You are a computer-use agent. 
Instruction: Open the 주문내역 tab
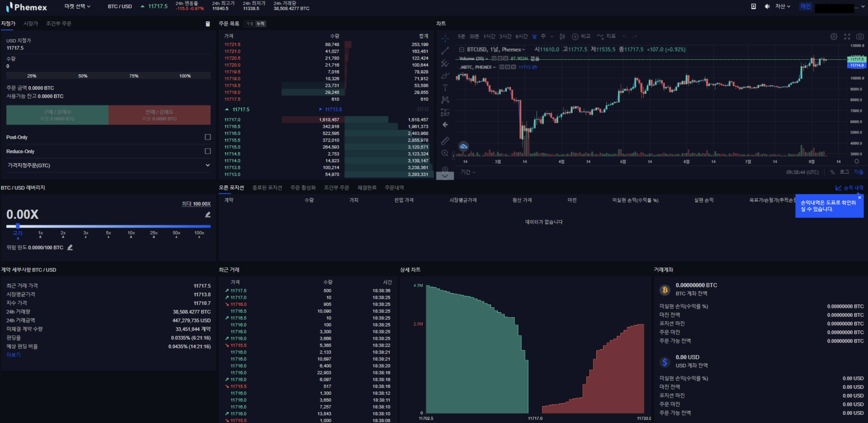click(394, 188)
